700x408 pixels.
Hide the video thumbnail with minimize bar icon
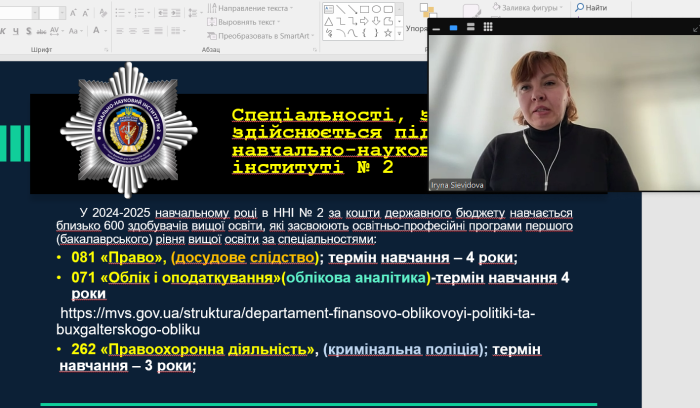[x=436, y=28]
